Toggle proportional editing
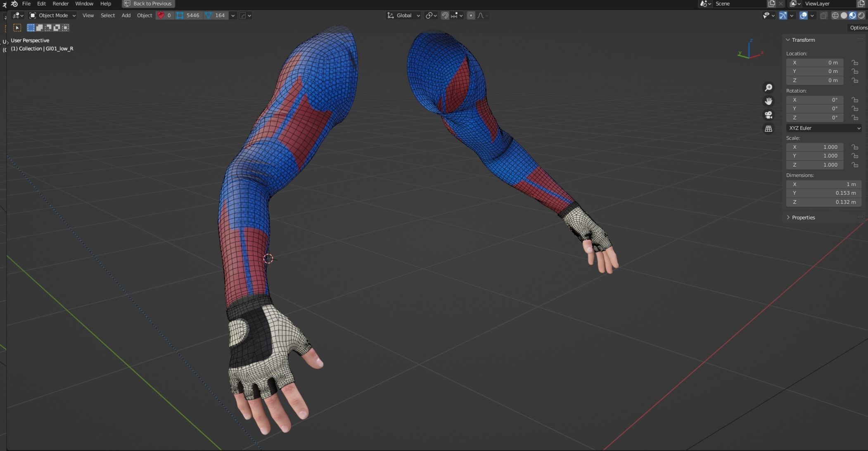 471,16
